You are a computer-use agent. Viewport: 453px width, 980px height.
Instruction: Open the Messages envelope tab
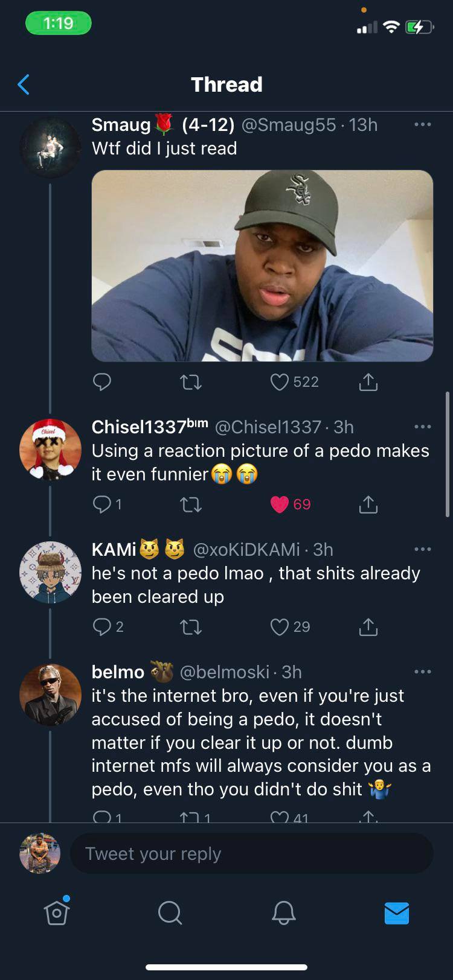coord(397,912)
